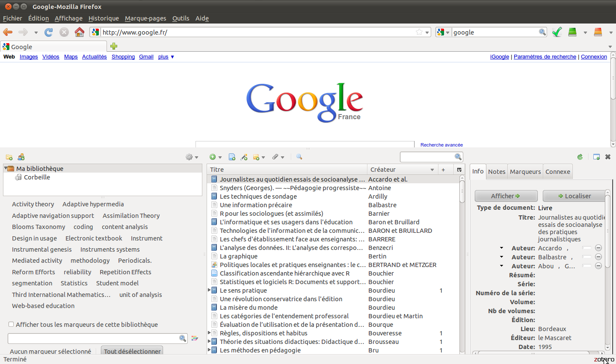Open the Outils menu
616x364 pixels.
(181, 18)
